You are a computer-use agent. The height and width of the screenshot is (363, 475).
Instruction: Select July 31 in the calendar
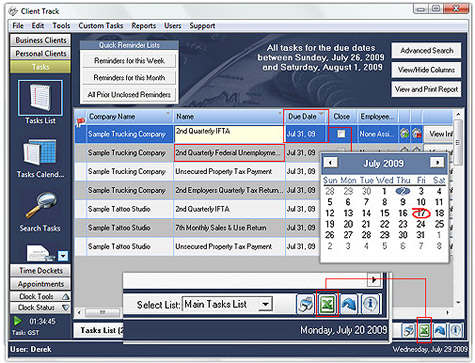point(421,235)
